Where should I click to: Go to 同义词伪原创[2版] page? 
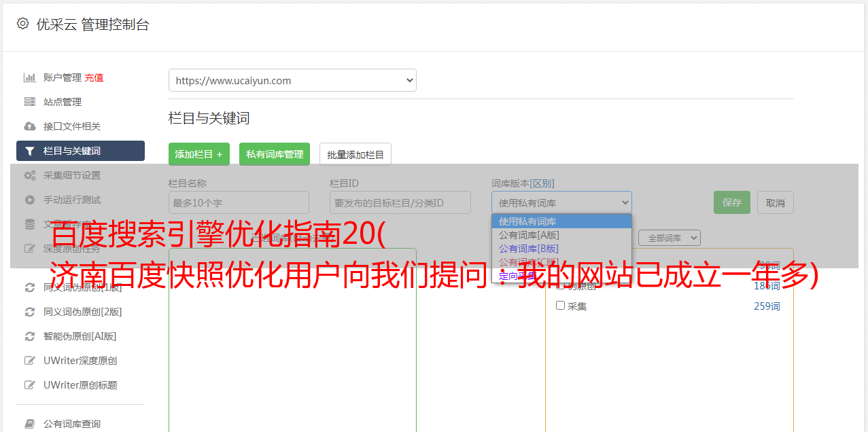(x=83, y=312)
